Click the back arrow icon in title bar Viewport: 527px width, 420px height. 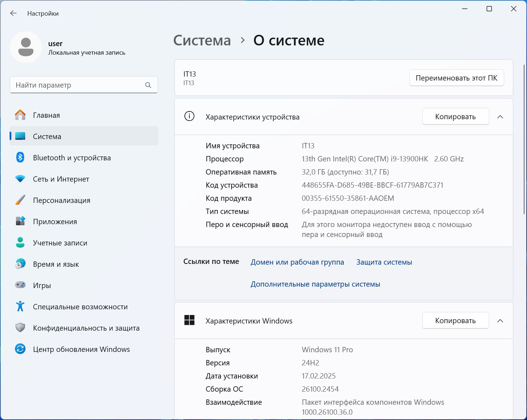point(13,13)
